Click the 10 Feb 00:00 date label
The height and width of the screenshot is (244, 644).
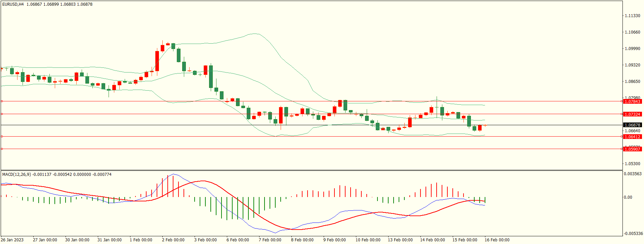point(368,240)
